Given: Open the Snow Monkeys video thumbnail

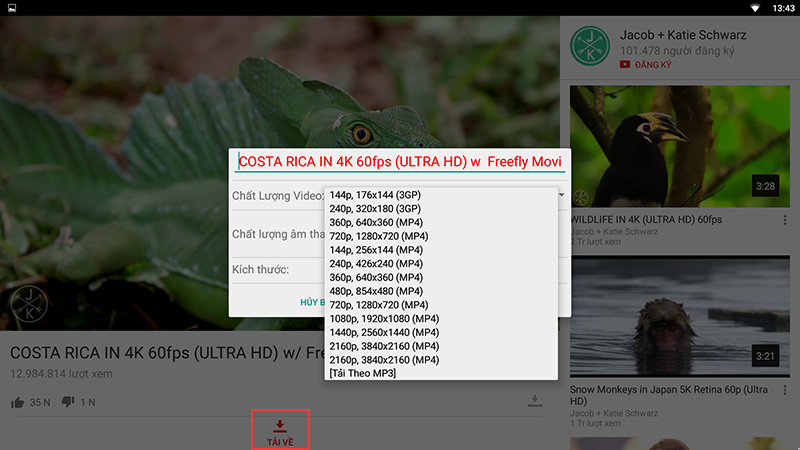Looking at the screenshot, I should (680, 316).
